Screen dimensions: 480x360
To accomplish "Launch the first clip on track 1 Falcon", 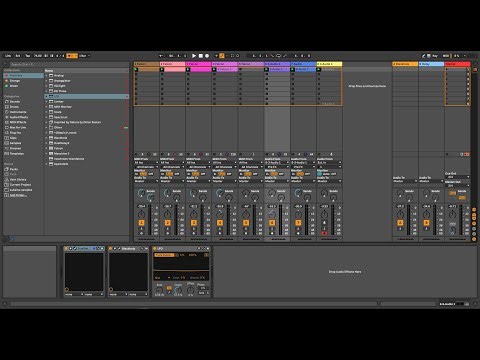I will tap(136, 69).
